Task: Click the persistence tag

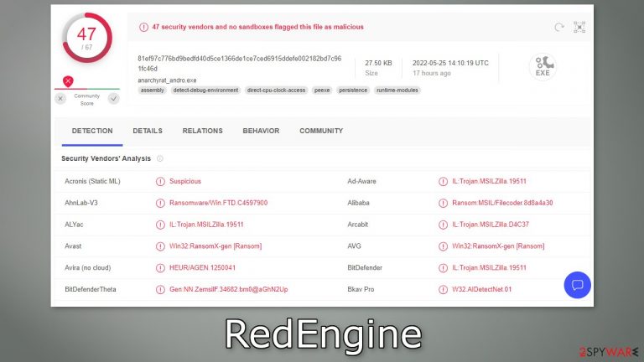Action: 353,90
